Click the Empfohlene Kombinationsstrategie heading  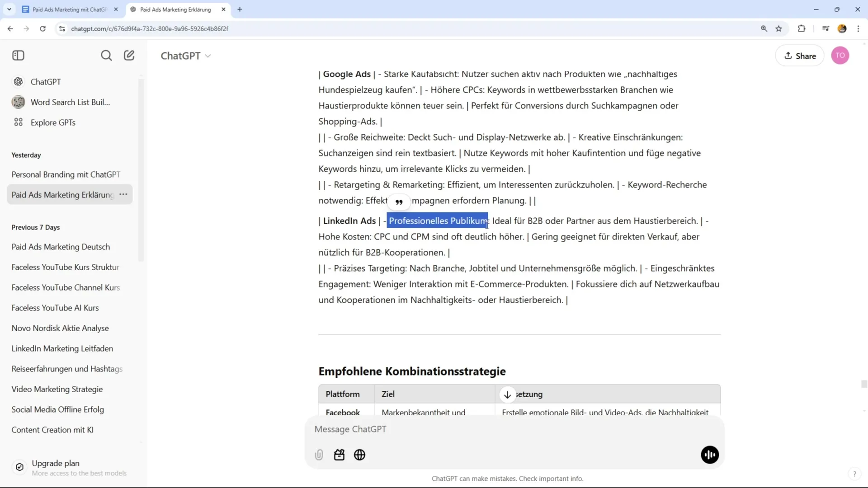[x=412, y=371]
